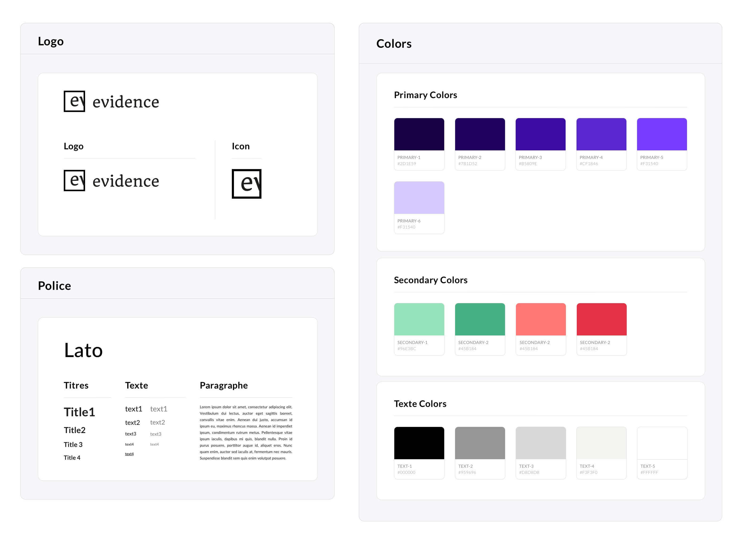Click the Lorem ipsum paragraph sample

pyautogui.click(x=246, y=433)
